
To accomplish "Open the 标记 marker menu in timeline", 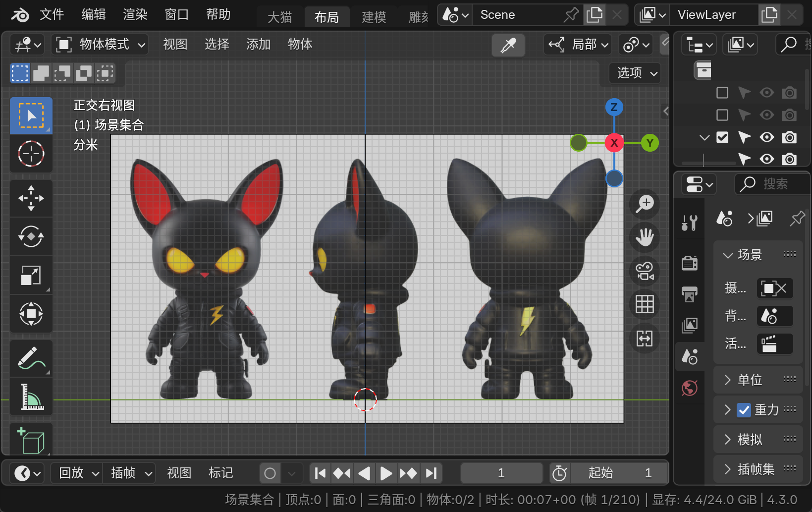I will [x=220, y=473].
